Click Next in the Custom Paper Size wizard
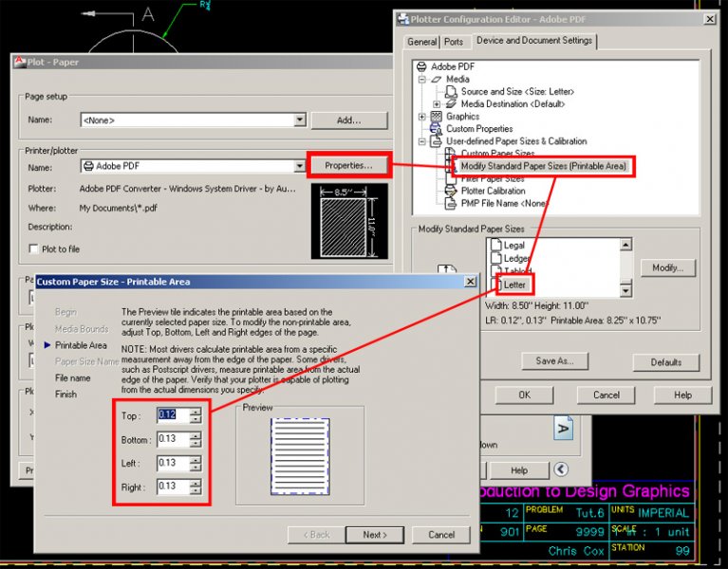 tap(375, 535)
